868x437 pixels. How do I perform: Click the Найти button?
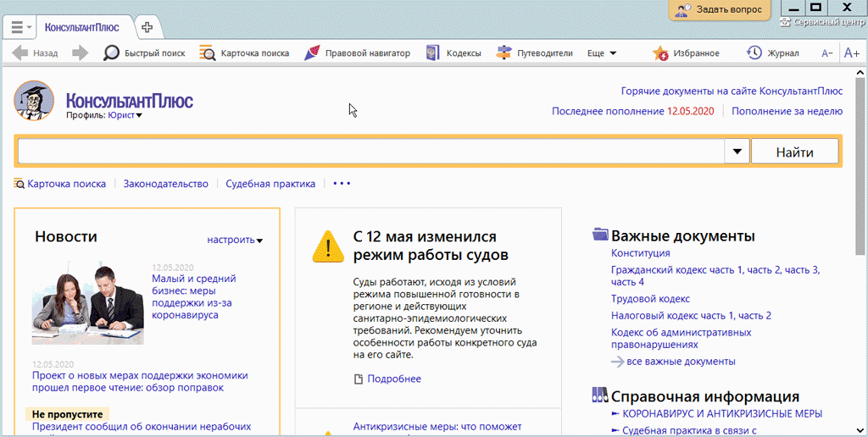794,151
